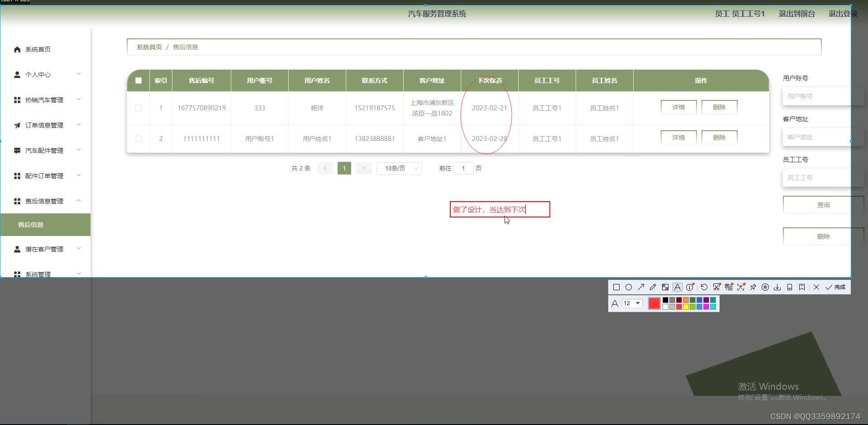Pin the screenshot to screen
868x425 pixels.
(753, 287)
